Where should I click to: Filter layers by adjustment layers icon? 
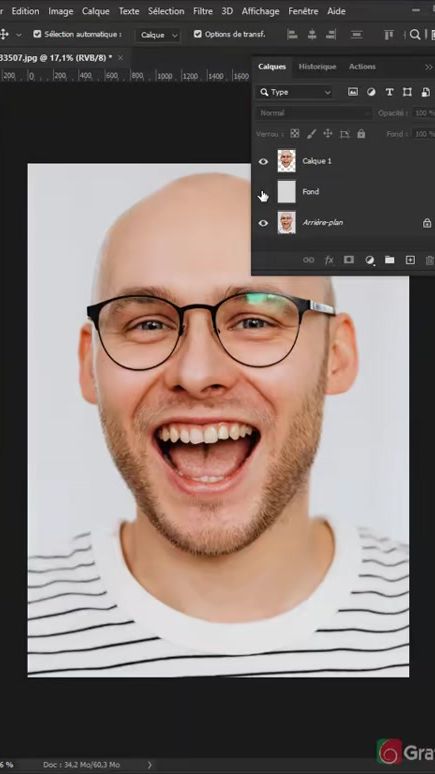coord(371,92)
